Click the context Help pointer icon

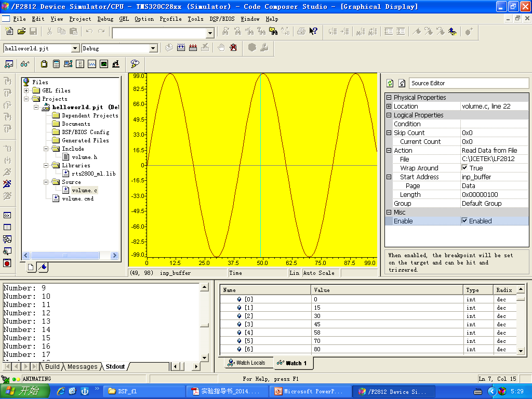pos(313,32)
